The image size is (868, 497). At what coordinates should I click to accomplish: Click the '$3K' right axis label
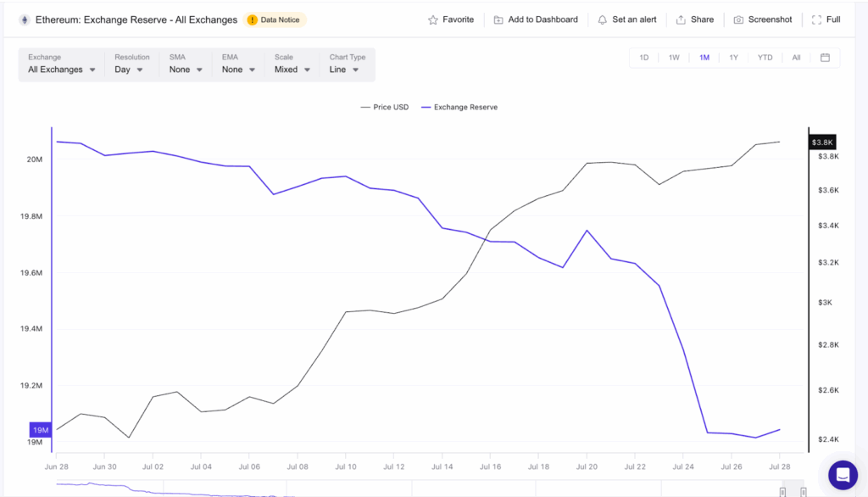(825, 303)
